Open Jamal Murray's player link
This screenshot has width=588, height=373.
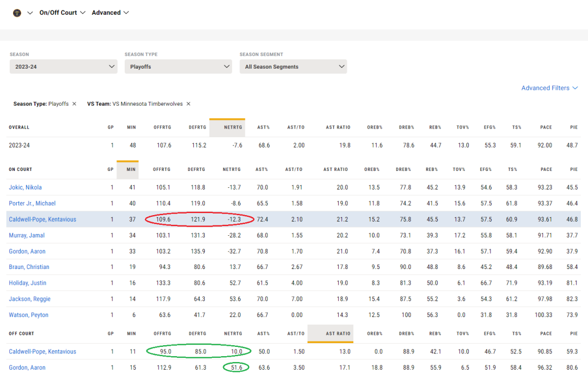[x=27, y=235]
